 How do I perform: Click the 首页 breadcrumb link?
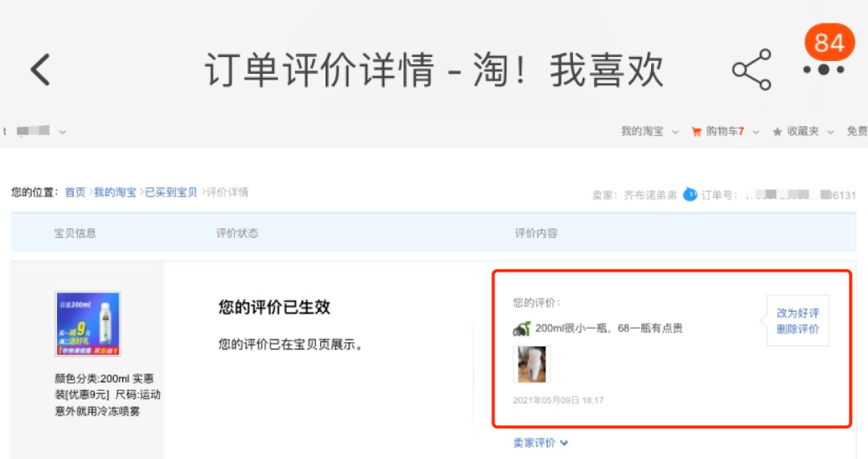point(76,192)
